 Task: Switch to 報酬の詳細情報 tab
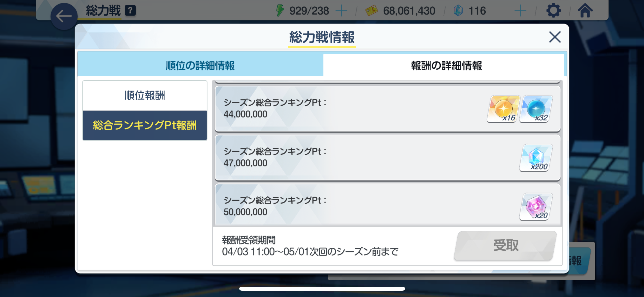coord(444,65)
